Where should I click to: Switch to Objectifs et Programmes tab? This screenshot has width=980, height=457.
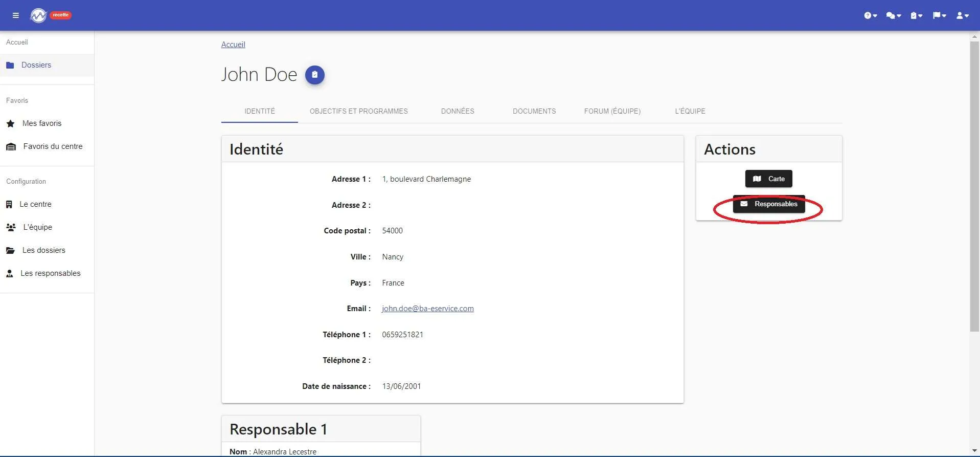click(x=359, y=111)
